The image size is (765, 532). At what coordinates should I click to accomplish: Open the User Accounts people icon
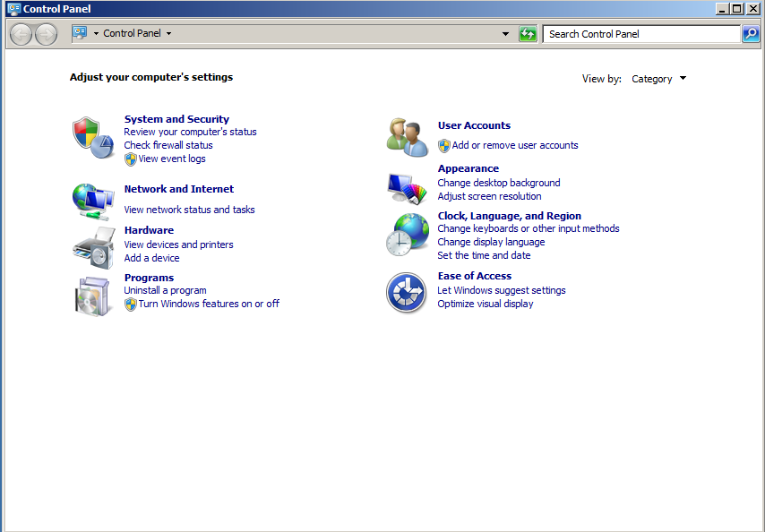coord(408,137)
